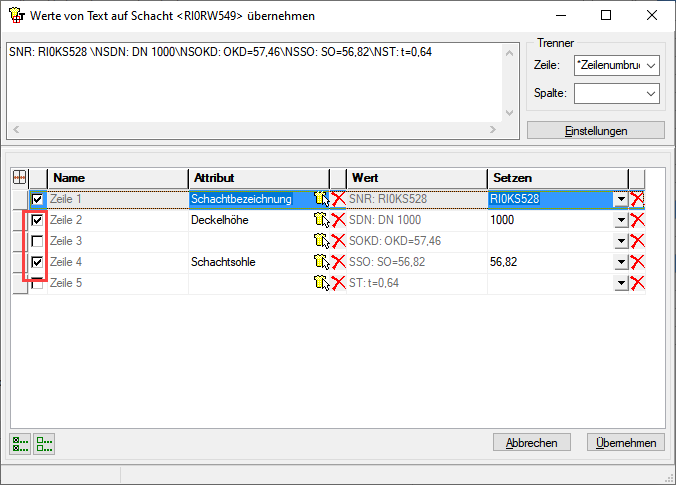Open the Zeile separator dropdown

point(651,65)
